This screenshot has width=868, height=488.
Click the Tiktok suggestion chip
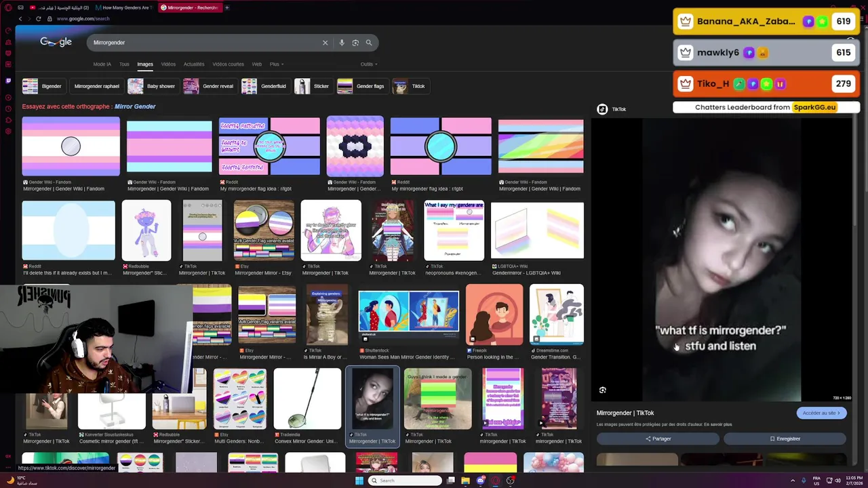pos(410,86)
